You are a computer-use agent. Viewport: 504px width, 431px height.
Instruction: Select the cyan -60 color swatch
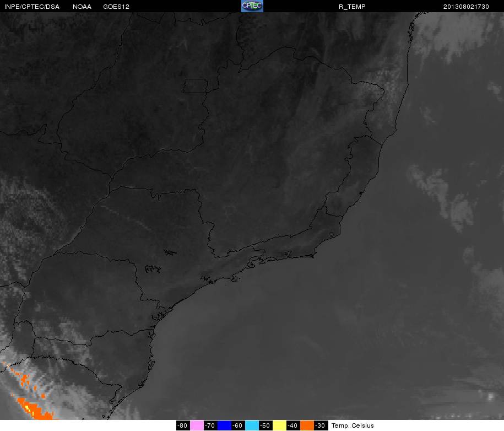point(252,425)
